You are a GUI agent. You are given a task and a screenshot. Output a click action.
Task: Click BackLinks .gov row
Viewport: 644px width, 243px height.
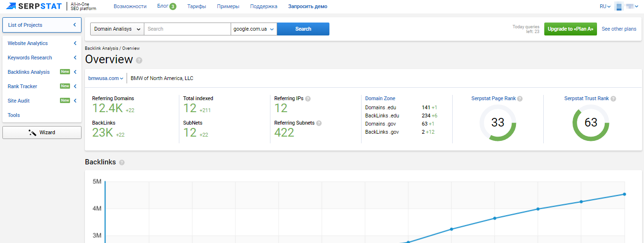[x=400, y=132]
